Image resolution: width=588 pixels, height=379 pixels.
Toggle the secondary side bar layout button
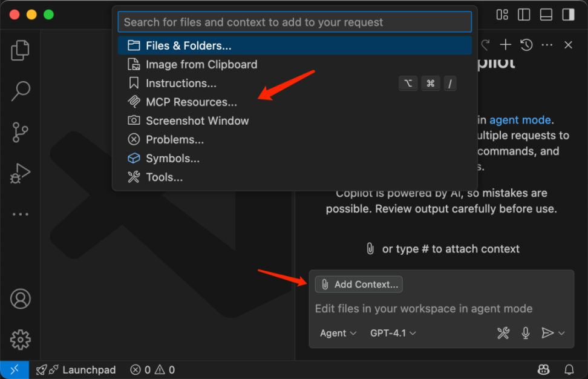[x=568, y=14]
